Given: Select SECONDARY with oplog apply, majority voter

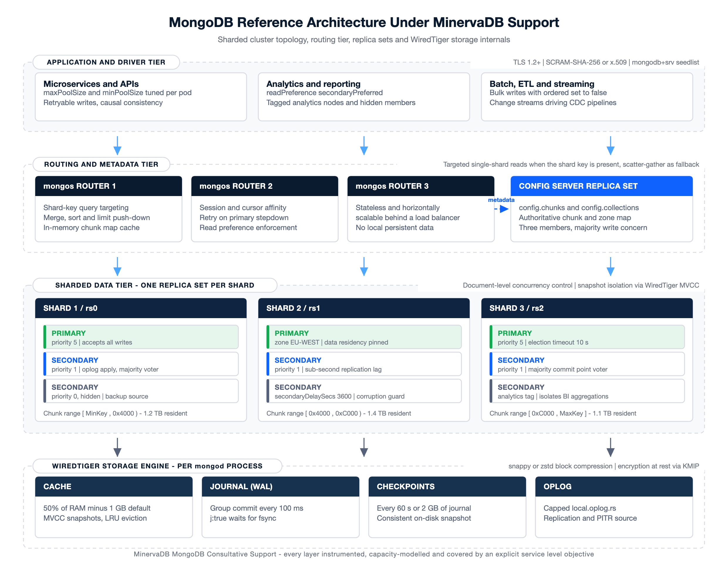Looking at the screenshot, I should pos(141,364).
